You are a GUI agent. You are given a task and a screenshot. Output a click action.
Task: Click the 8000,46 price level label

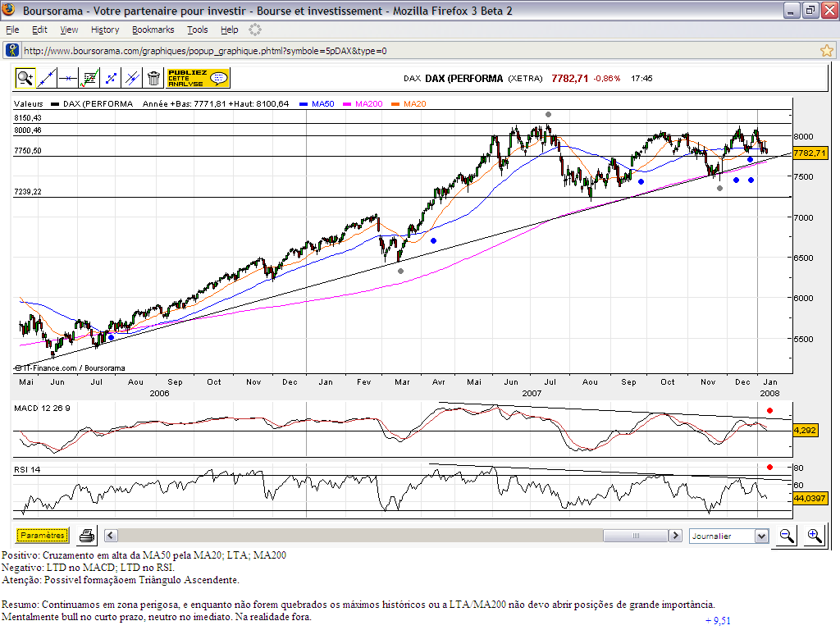[28, 130]
